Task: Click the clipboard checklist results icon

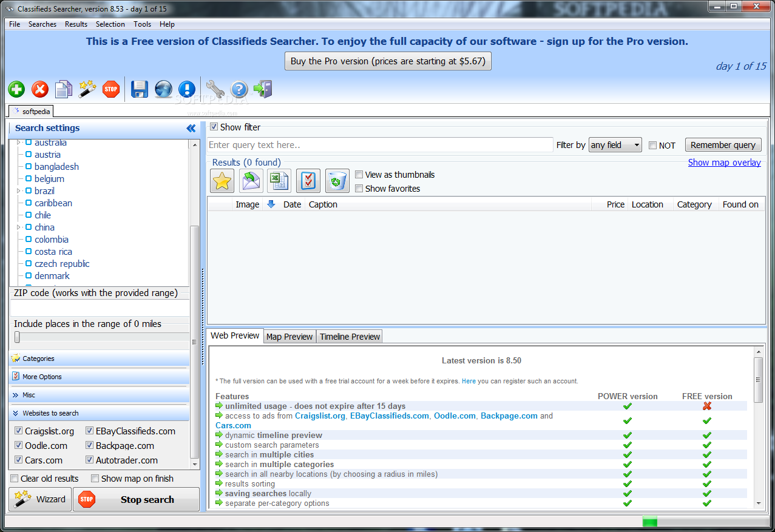Action: (308, 181)
